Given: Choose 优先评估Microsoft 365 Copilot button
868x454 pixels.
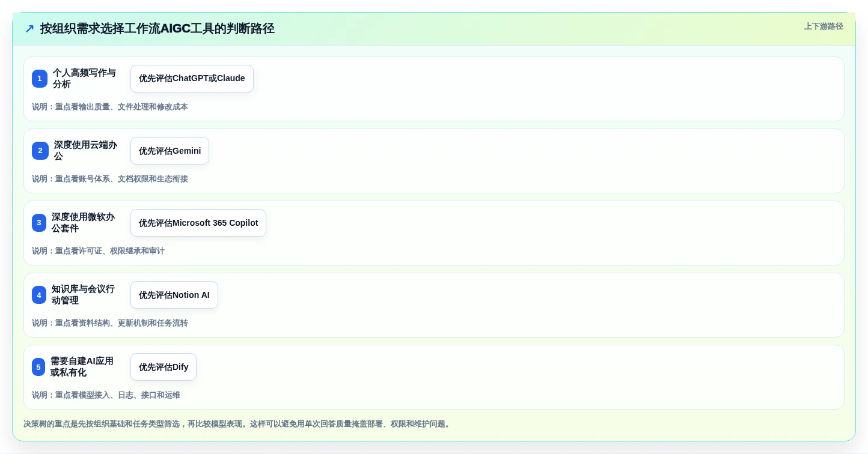Looking at the screenshot, I should [198, 223].
